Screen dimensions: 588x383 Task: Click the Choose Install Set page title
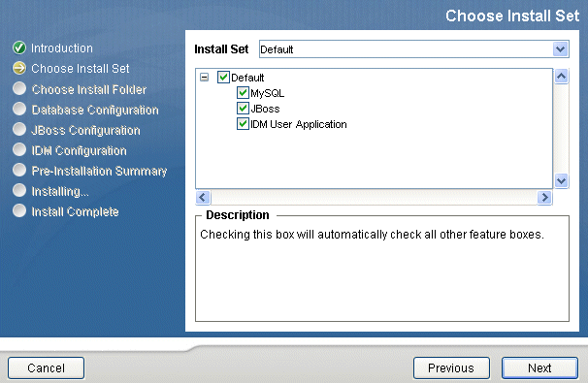(x=512, y=16)
